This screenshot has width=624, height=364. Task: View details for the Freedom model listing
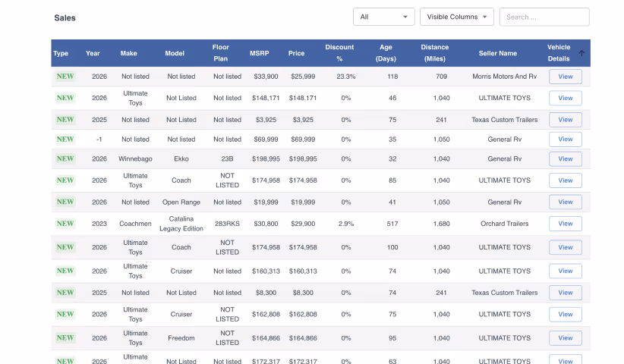pos(565,338)
